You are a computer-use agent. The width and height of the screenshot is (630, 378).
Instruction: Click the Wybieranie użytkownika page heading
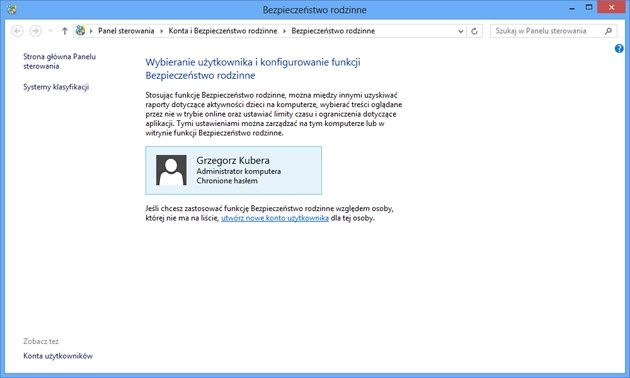coord(253,69)
